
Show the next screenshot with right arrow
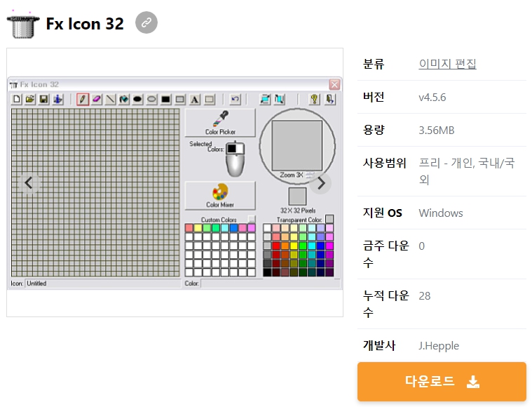(320, 183)
